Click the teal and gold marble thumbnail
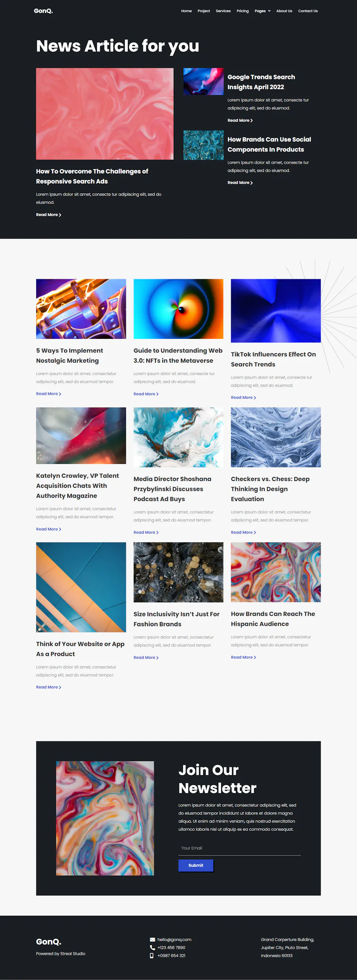 click(x=203, y=145)
